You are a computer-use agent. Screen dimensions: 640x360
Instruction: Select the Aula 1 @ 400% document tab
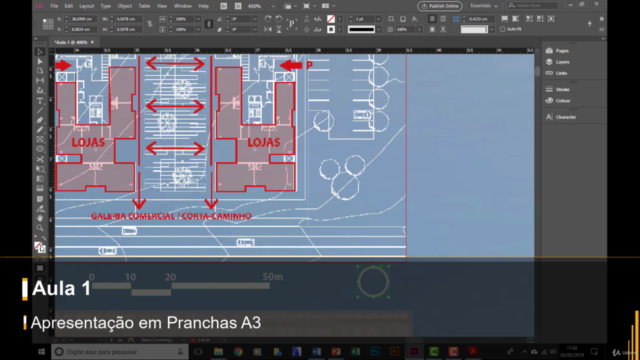[x=73, y=42]
